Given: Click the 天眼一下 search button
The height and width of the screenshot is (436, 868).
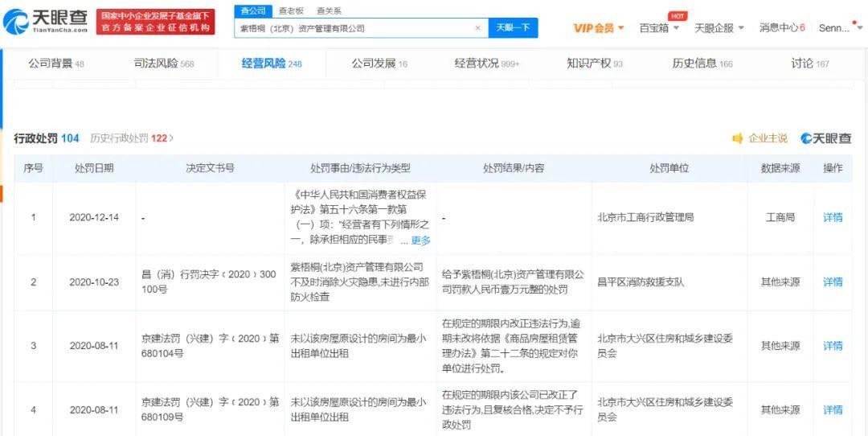Looking at the screenshot, I should [513, 27].
